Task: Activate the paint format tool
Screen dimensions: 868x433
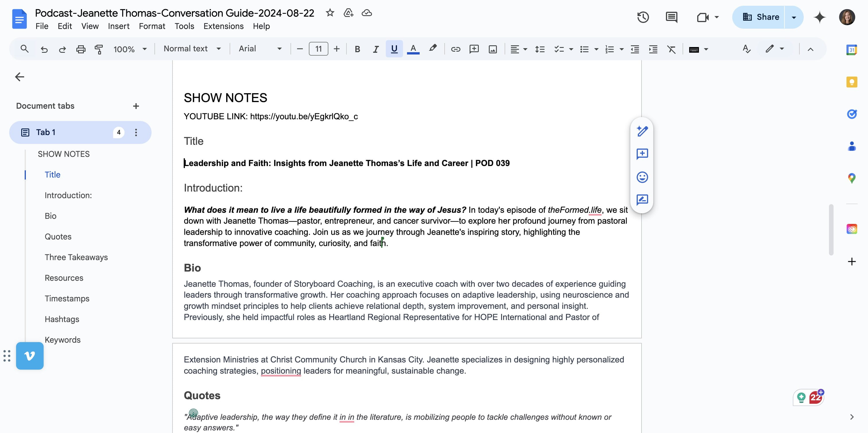Action: 99,49
